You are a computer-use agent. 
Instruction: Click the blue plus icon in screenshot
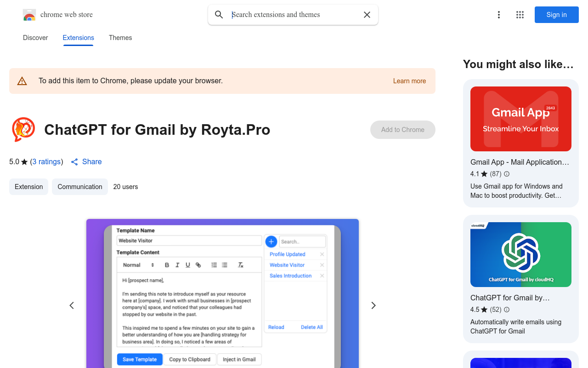[x=271, y=241]
